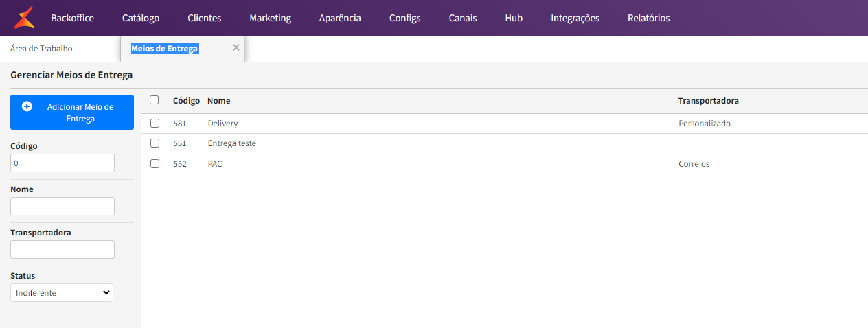Image resolution: width=868 pixels, height=328 pixels.
Task: Open delivery method code 551
Action: click(180, 143)
